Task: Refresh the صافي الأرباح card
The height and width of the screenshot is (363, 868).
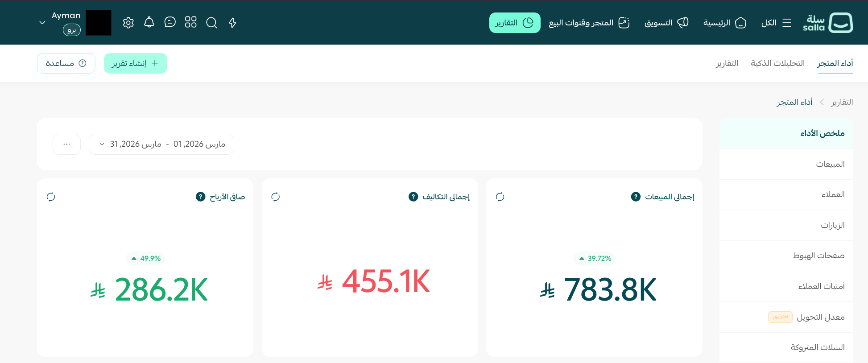Action: [x=51, y=197]
